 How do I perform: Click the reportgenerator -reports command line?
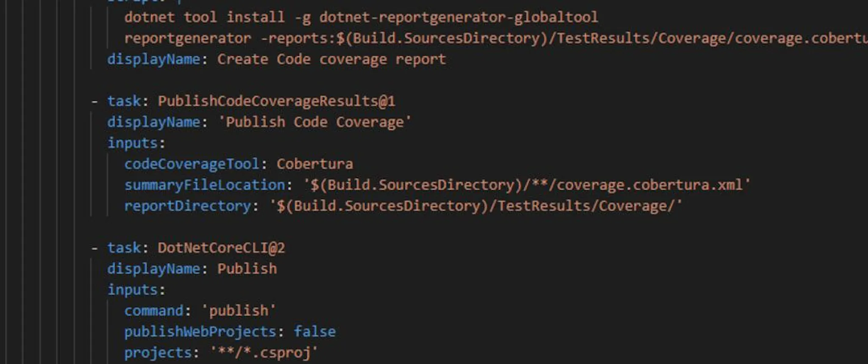click(496, 39)
